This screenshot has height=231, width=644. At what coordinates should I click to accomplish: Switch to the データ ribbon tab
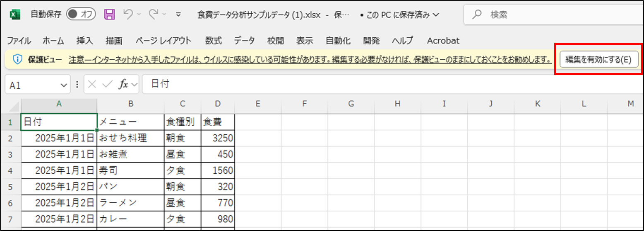point(244,41)
